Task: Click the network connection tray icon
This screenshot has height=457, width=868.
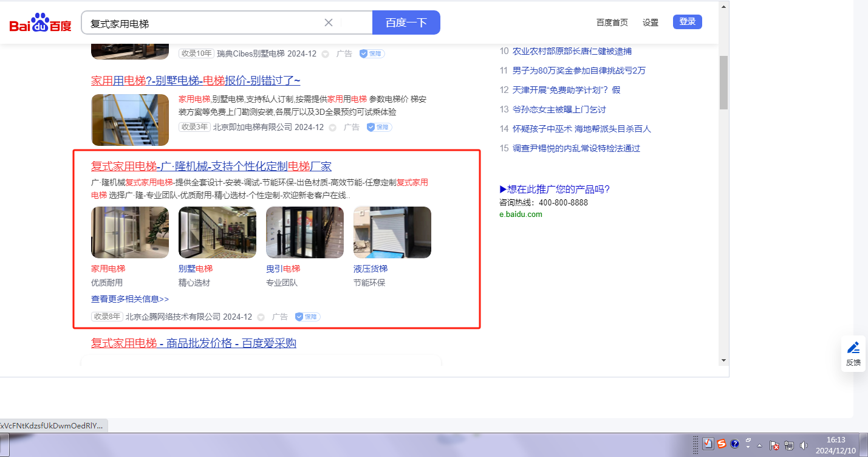Action: tap(789, 445)
